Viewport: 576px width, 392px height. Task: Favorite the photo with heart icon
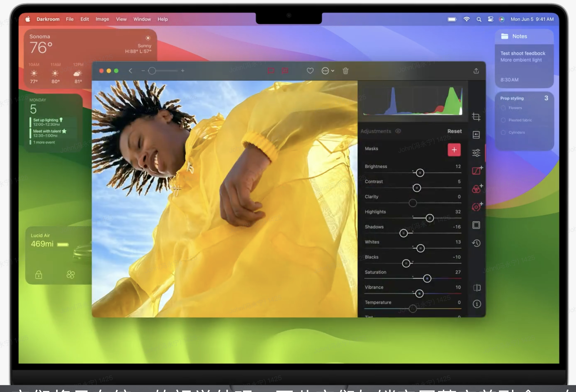310,71
